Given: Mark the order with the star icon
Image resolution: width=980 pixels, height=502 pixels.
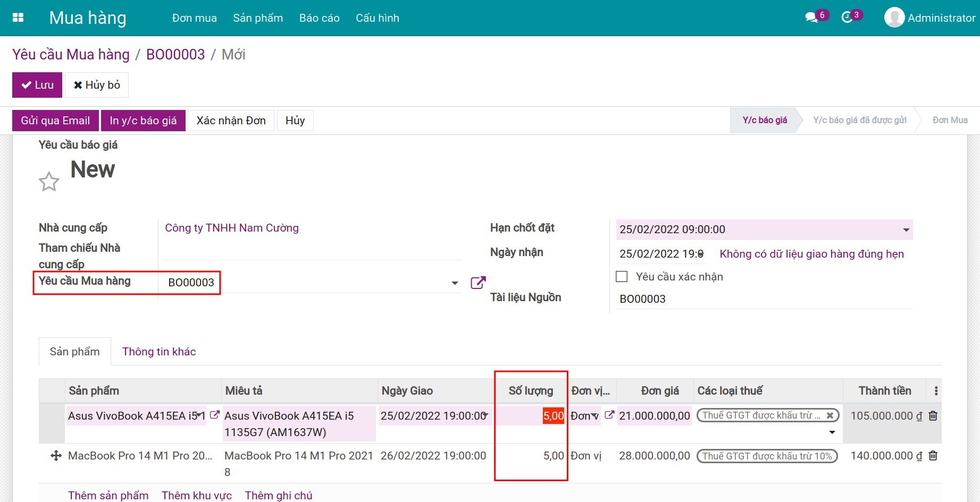Looking at the screenshot, I should tap(49, 182).
